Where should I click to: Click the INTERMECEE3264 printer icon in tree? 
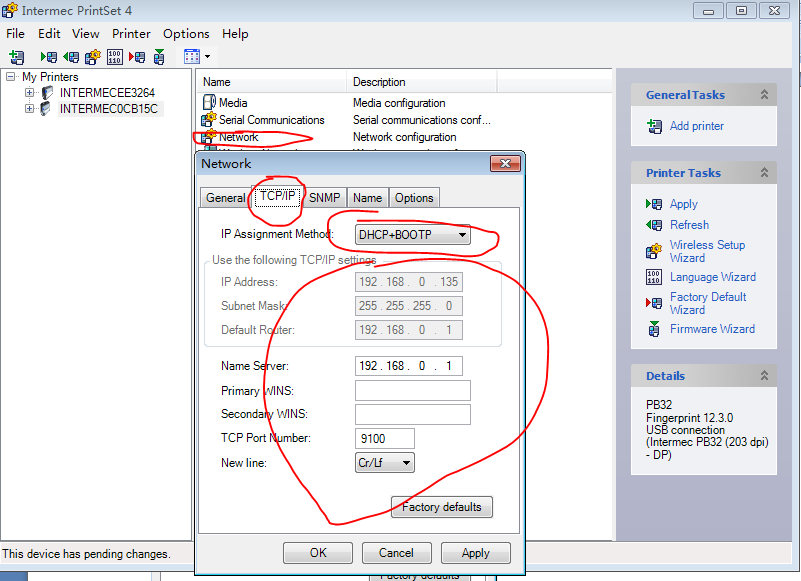(47, 92)
